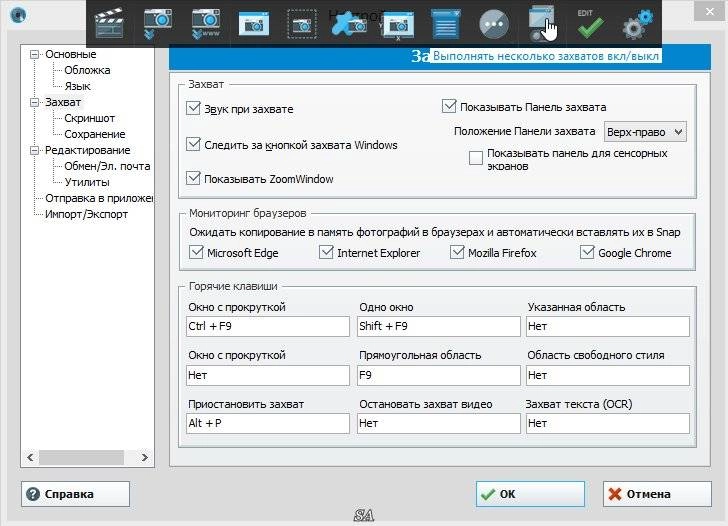Open Отправка в приложения page
The image size is (728, 526).
point(99,198)
